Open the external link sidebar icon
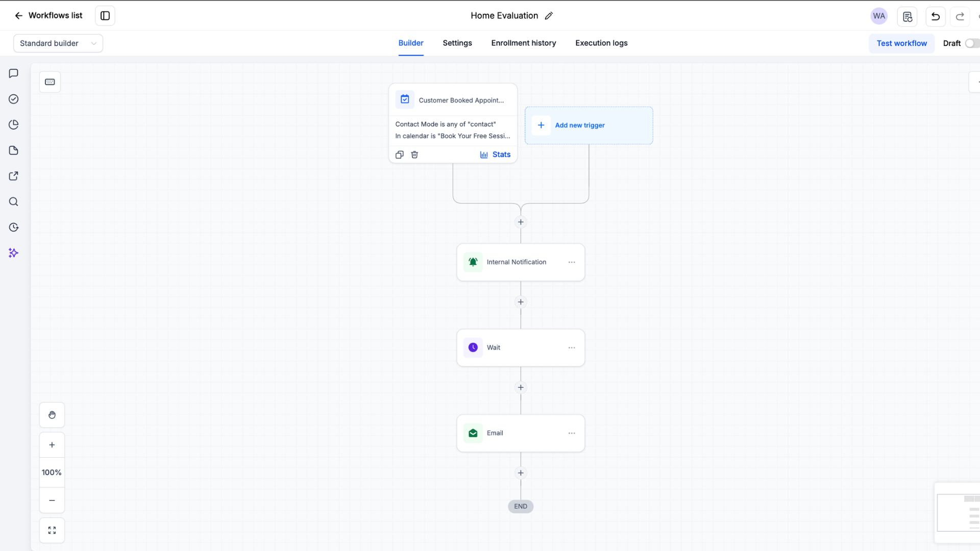 click(14, 176)
